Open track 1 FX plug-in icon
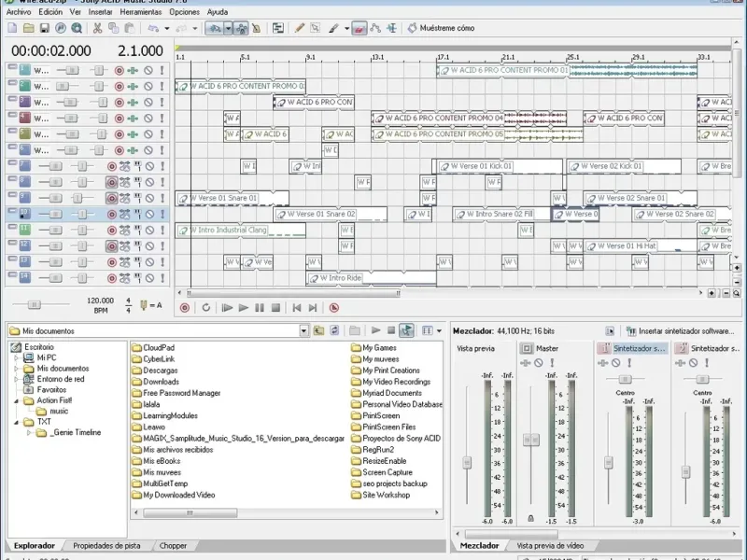 click(x=134, y=70)
